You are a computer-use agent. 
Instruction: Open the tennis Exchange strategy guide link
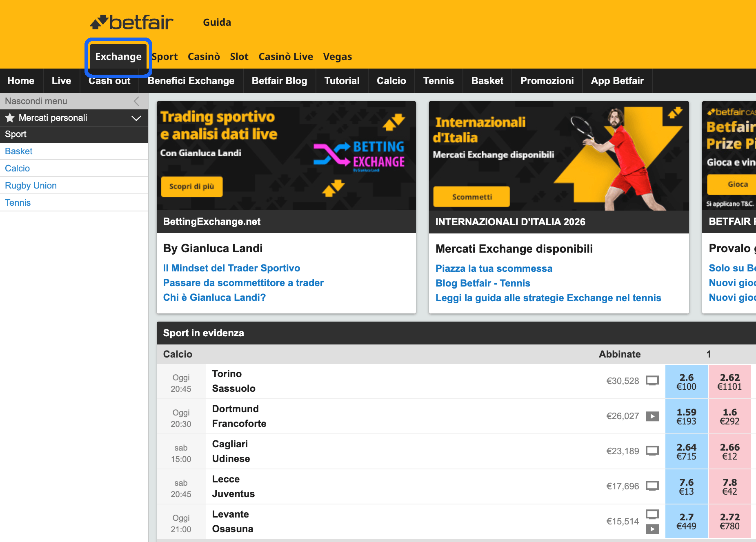(548, 298)
